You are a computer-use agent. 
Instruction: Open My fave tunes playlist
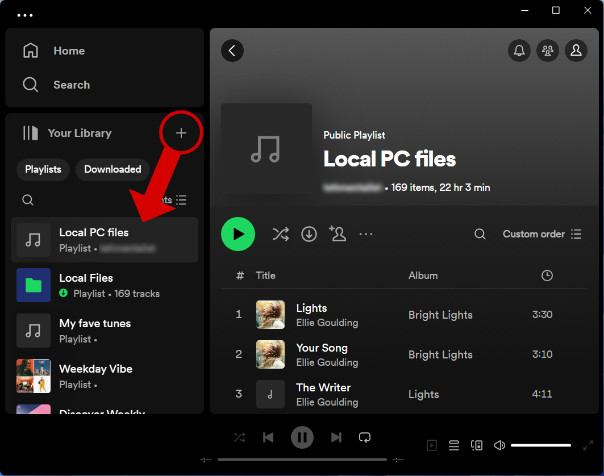[x=104, y=330]
